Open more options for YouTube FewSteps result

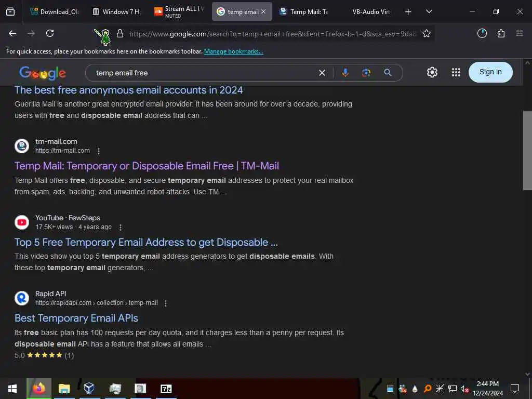pos(121,228)
